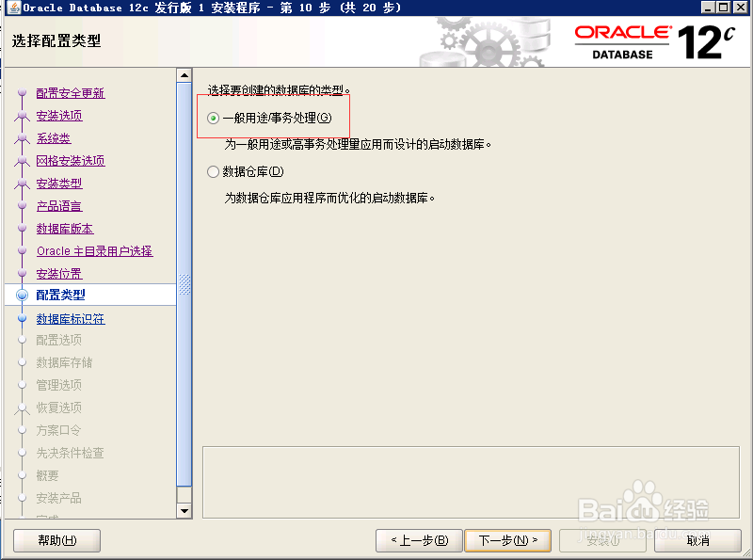Click the 取消 button to exit the installer
Screen dimensions: 753x560
pyautogui.click(x=697, y=540)
